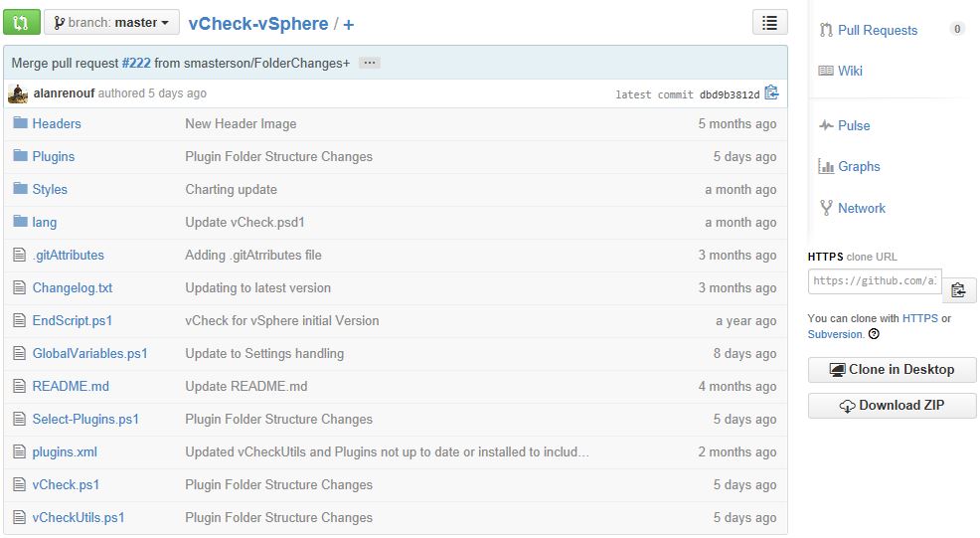
Task: Go to the Network section
Action: coord(862,208)
